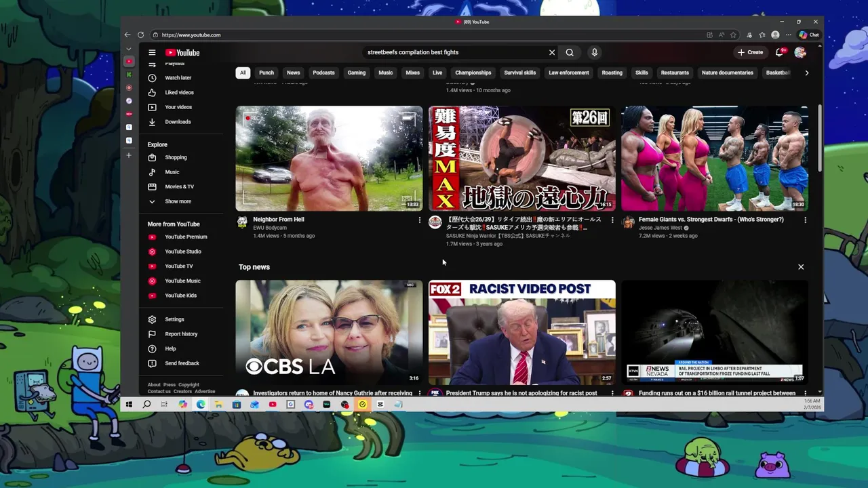Clear the search box text with X

coord(552,52)
